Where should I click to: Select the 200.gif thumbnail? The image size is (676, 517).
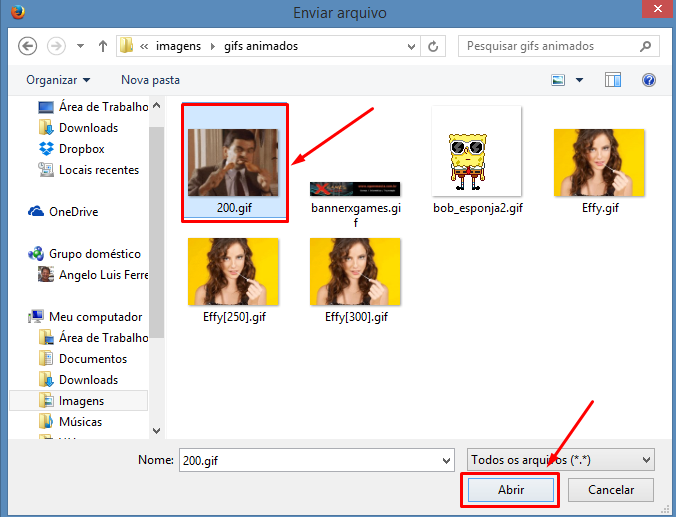pos(235,163)
